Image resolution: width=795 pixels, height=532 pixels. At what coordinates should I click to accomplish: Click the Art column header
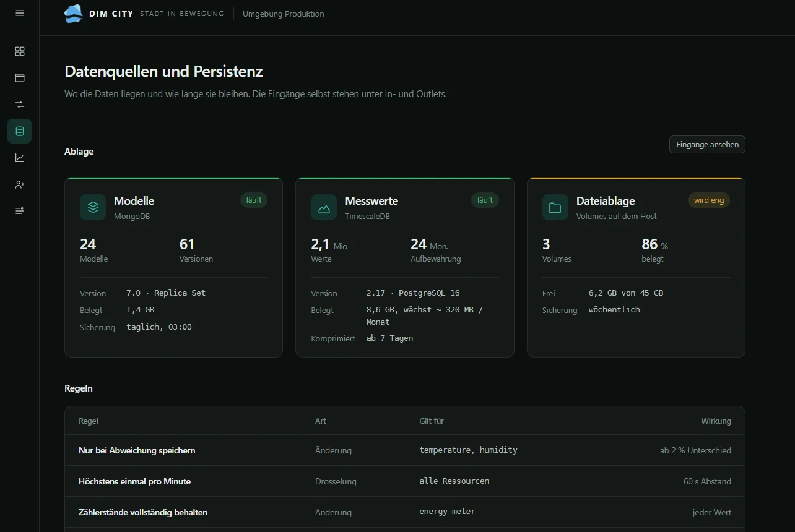(321, 421)
